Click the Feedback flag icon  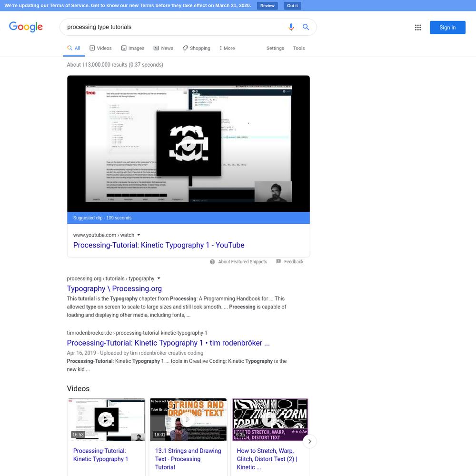click(278, 261)
